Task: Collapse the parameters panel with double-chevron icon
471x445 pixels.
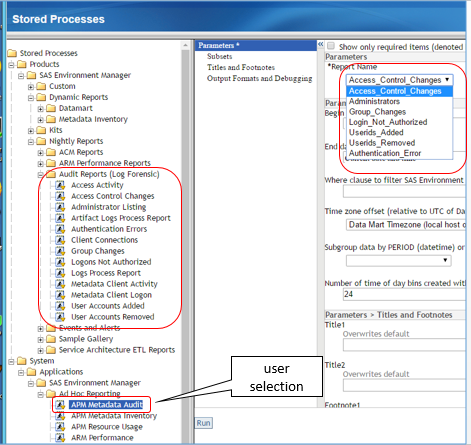Action: (x=321, y=44)
